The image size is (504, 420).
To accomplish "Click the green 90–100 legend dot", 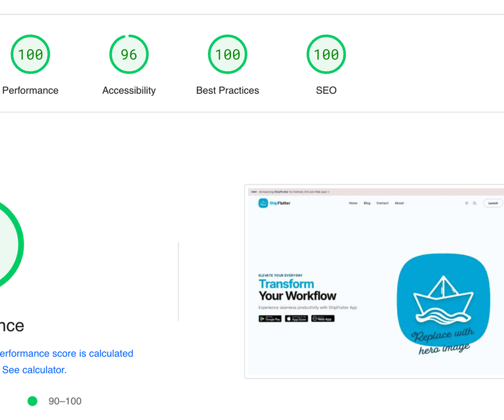I will [x=32, y=401].
